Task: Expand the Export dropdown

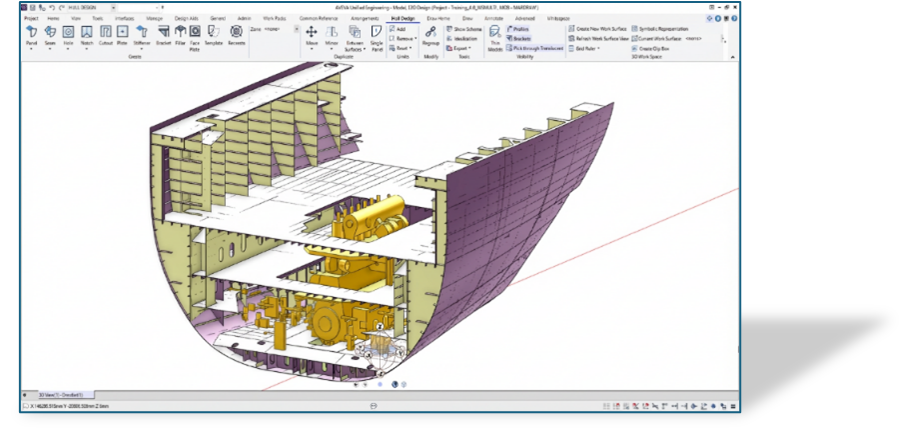Action: [x=462, y=48]
